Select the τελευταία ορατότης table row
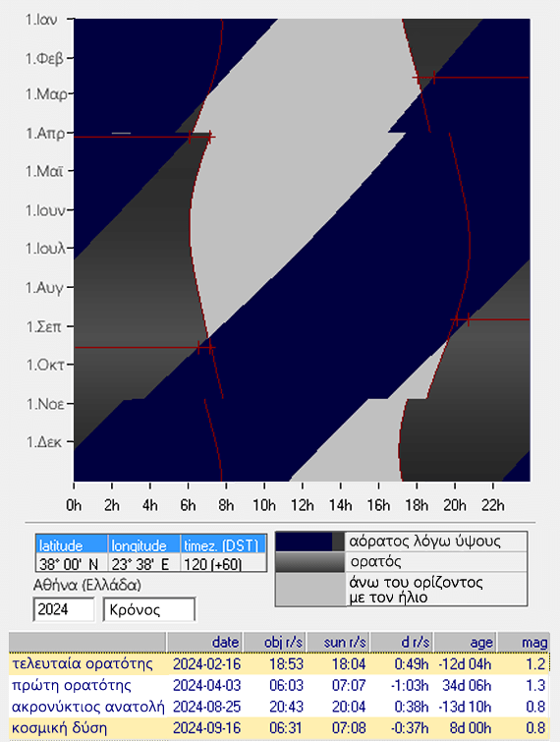This screenshot has height=742, width=560. tap(279, 664)
